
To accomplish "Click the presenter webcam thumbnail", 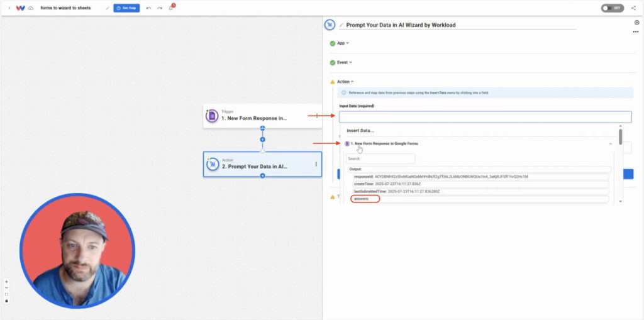I will coord(77,251).
